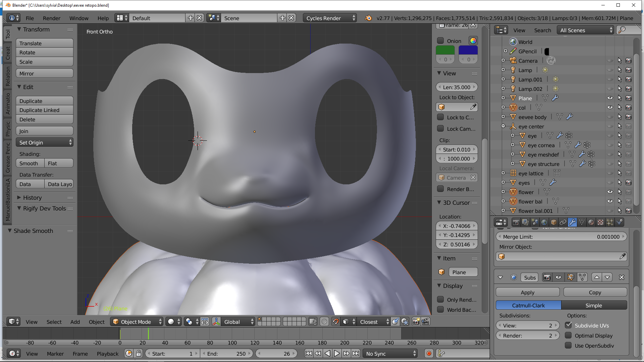Switch to the Grease Pencil sidebar tab
The image size is (644, 362).
click(x=8, y=158)
